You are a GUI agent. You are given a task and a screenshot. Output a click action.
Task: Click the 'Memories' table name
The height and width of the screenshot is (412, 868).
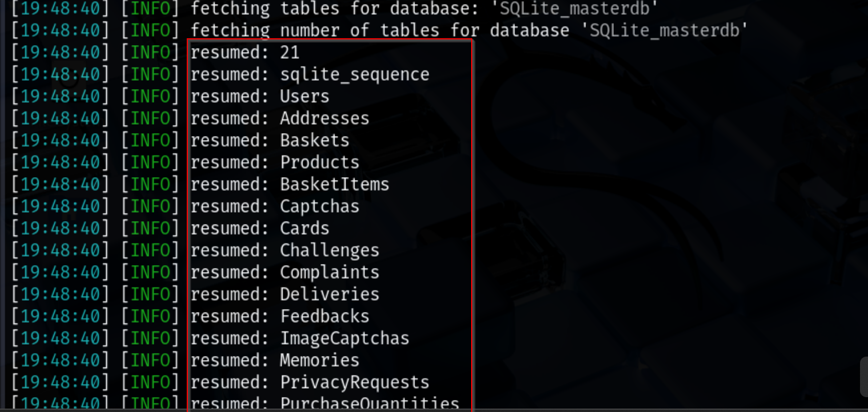point(319,361)
